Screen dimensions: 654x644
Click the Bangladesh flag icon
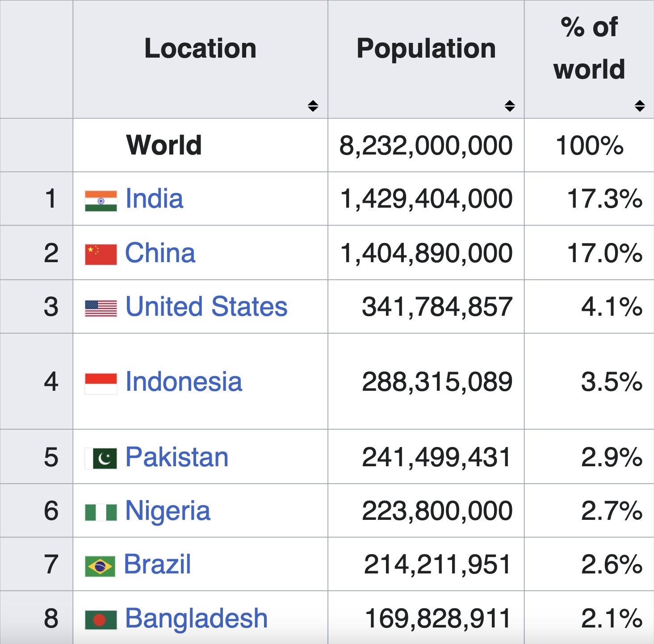[101, 620]
